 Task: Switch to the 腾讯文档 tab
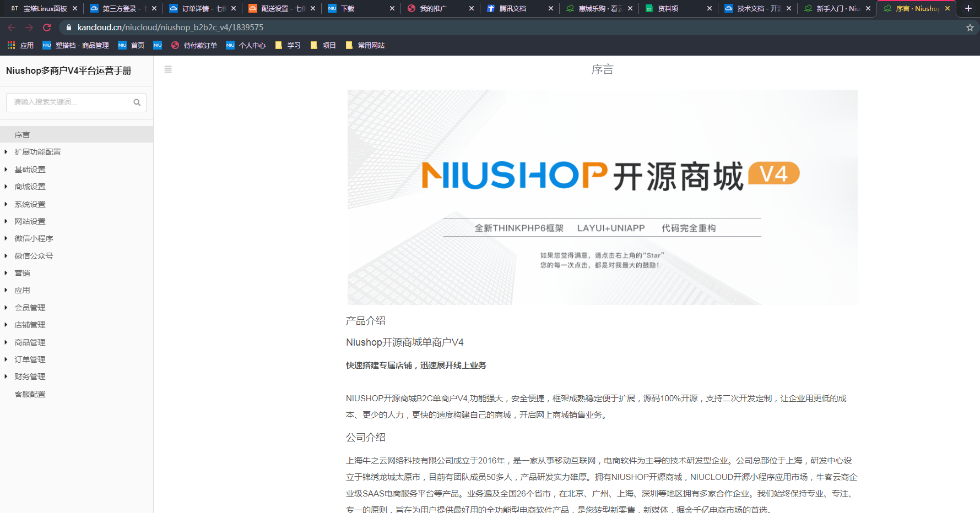(x=519, y=8)
